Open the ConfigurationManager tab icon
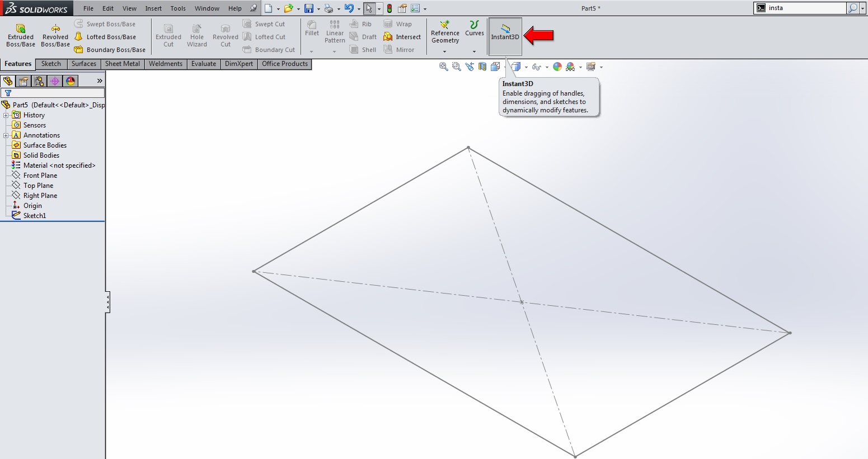This screenshot has height=459, width=868. tap(39, 81)
